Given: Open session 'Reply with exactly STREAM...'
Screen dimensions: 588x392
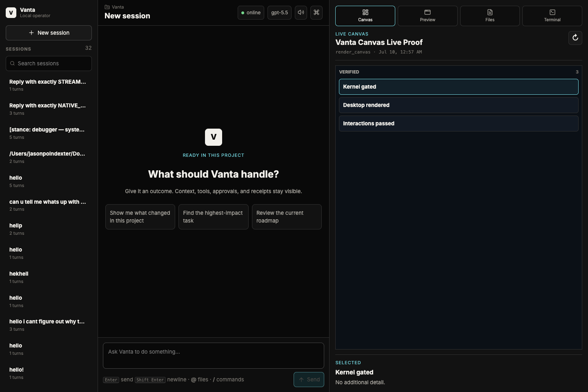Looking at the screenshot, I should pyautogui.click(x=49, y=85).
